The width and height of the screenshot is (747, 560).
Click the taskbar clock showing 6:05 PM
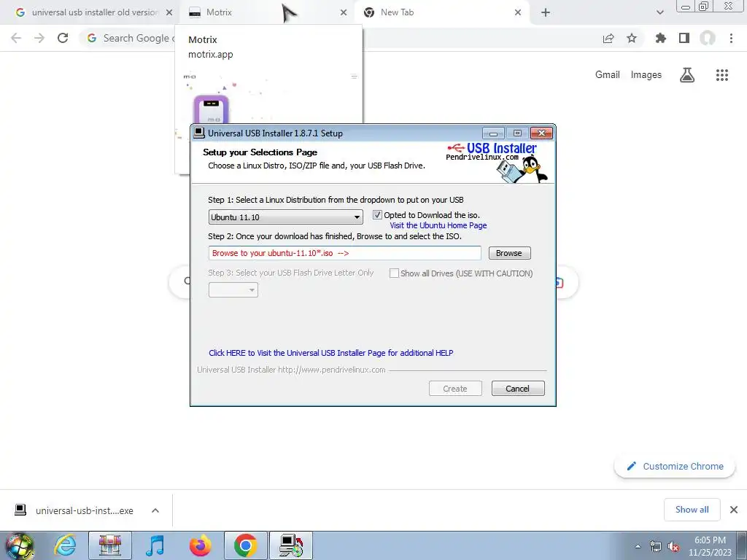pyautogui.click(x=710, y=546)
